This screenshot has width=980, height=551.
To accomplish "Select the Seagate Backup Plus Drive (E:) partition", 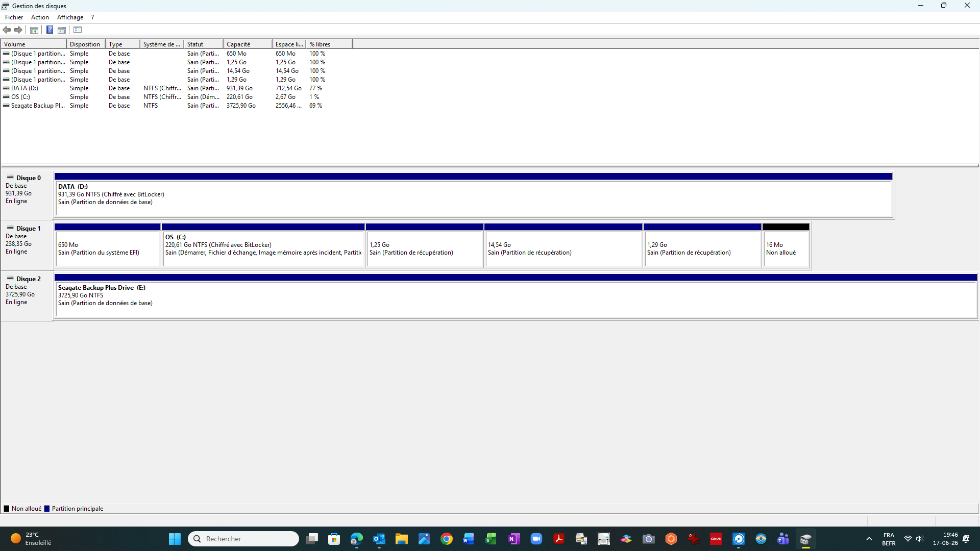I will pyautogui.click(x=516, y=296).
